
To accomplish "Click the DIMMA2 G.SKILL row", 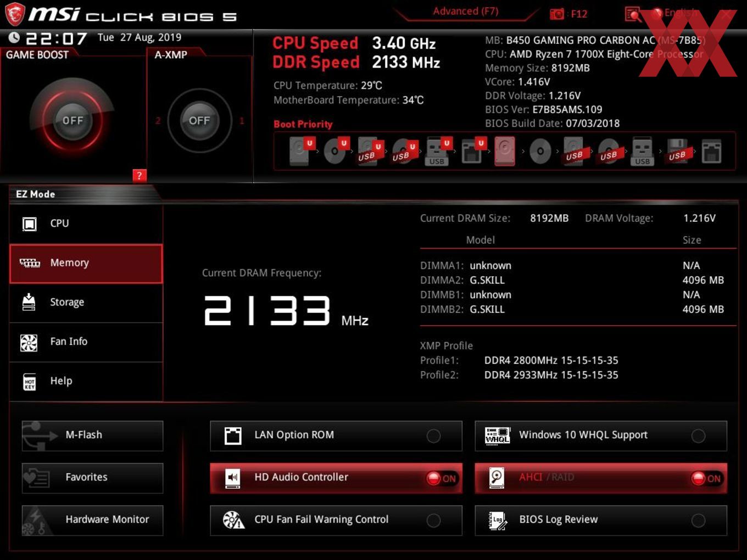I will 572,280.
